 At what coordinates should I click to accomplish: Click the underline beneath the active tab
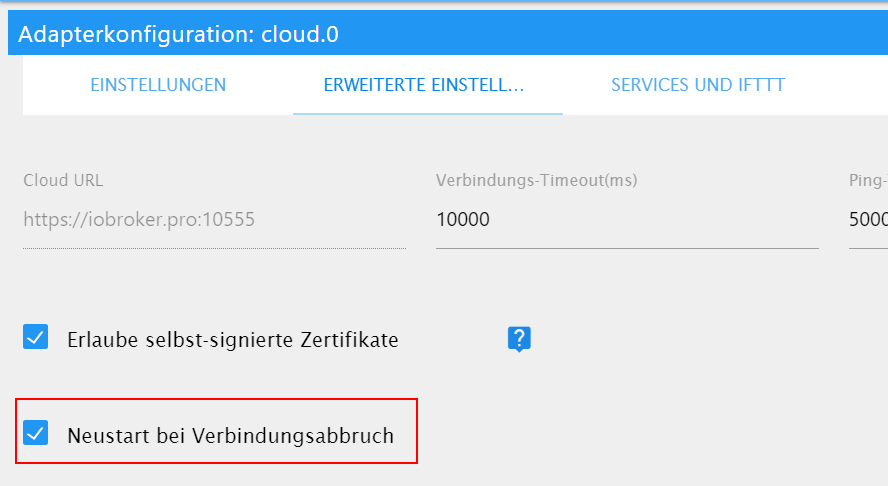point(428,114)
